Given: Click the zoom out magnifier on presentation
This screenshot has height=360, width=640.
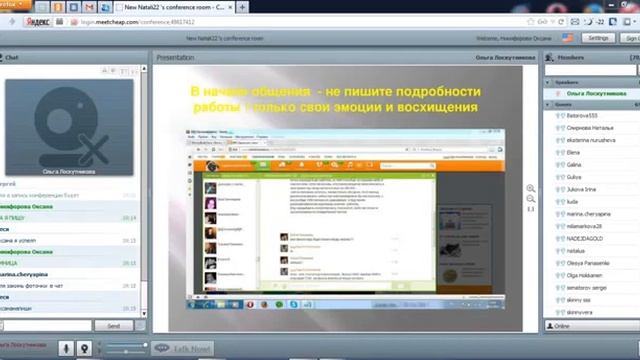Looking at the screenshot, I should (531, 199).
